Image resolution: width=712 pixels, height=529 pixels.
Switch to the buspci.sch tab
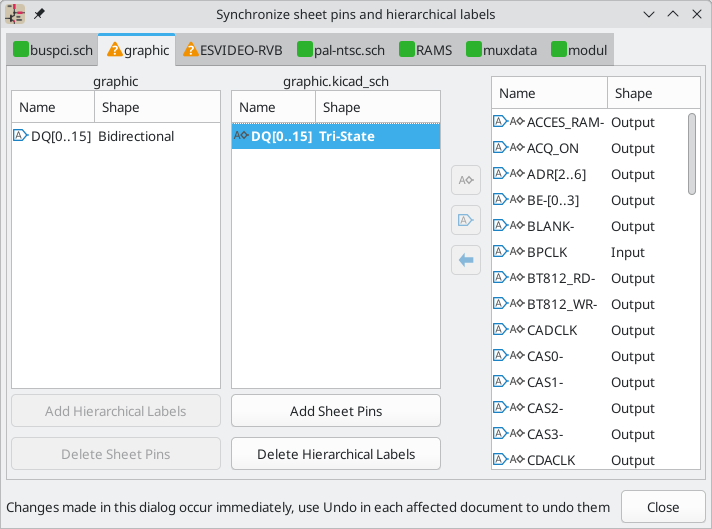tap(55, 49)
